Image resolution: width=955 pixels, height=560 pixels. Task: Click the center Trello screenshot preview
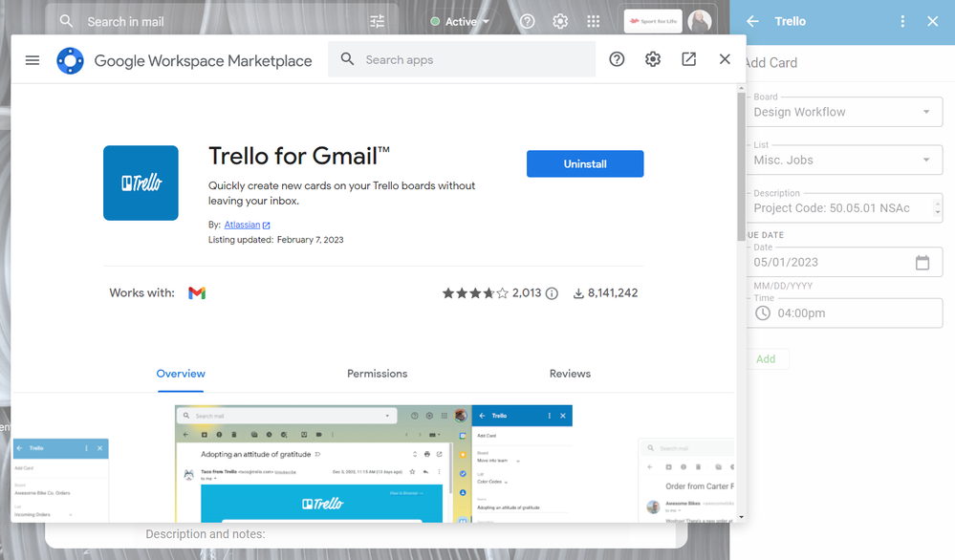point(374,463)
